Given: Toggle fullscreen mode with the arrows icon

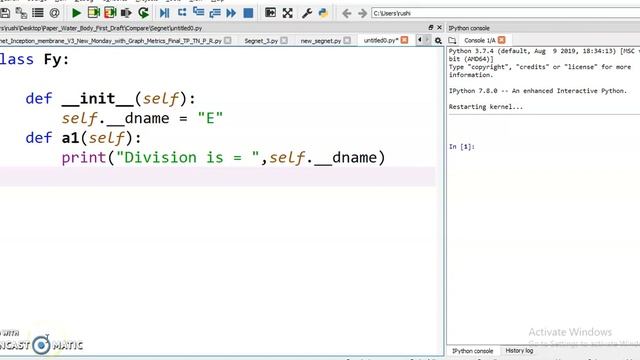Looking at the screenshot, I should (287, 13).
